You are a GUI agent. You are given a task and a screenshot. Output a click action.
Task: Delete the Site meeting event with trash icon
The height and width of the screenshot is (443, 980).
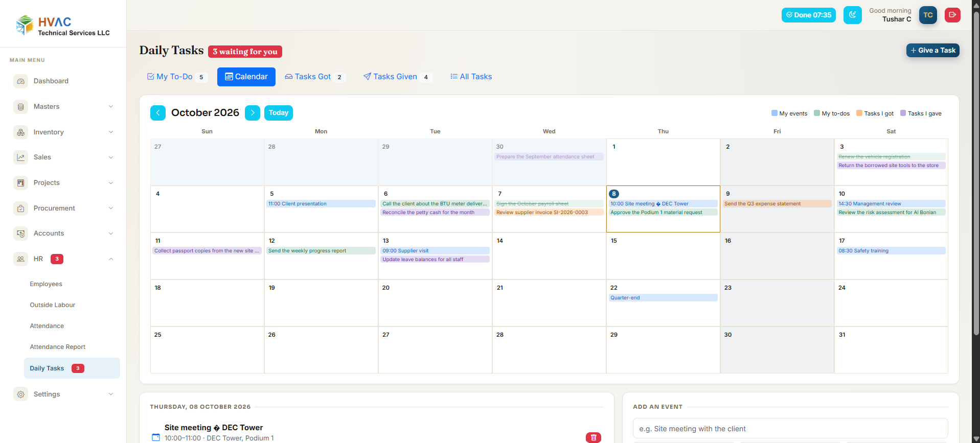pyautogui.click(x=594, y=437)
